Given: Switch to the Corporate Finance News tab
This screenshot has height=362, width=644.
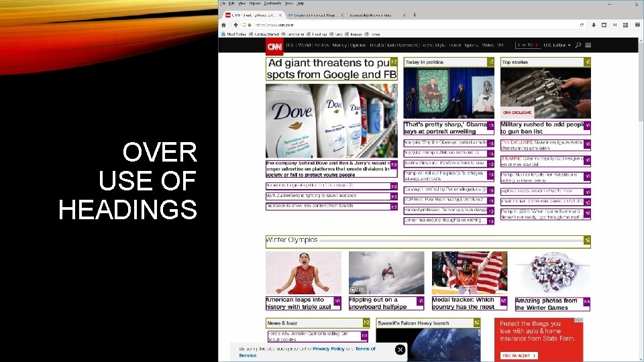Looking at the screenshot, I should (x=315, y=15).
